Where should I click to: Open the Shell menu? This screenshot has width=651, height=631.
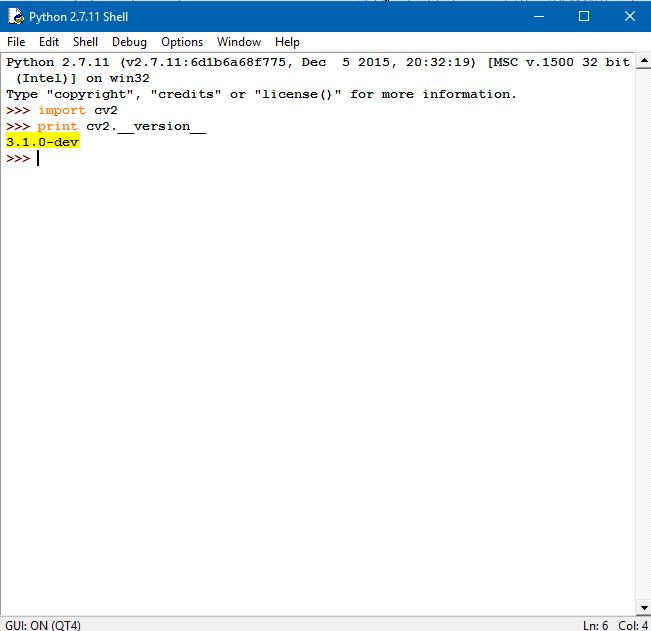[85, 42]
